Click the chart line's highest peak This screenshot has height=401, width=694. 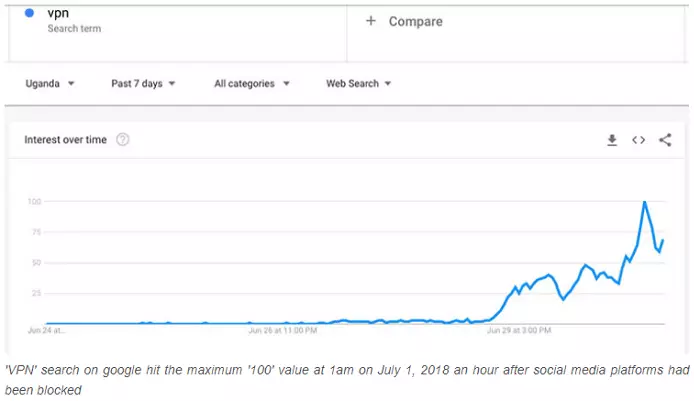point(644,203)
